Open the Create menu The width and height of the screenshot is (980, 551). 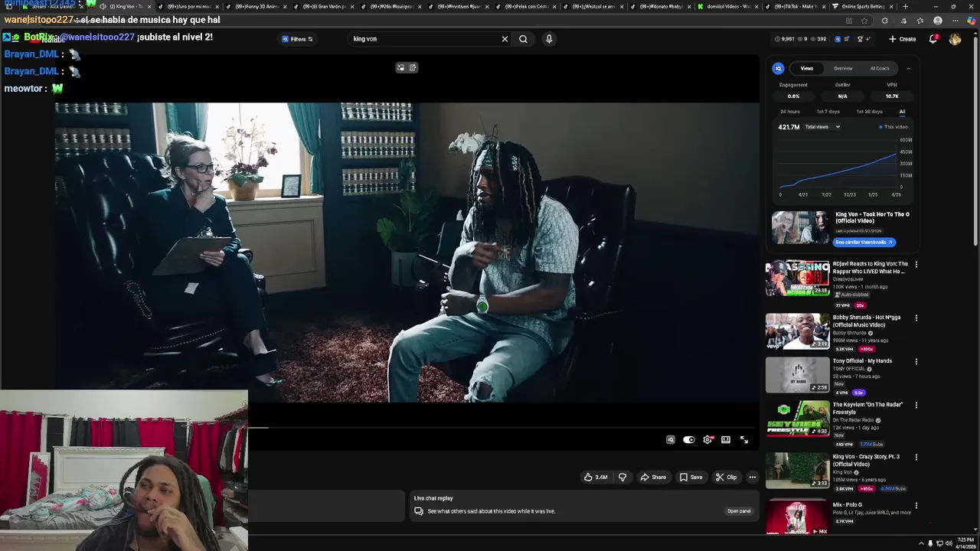(x=903, y=39)
